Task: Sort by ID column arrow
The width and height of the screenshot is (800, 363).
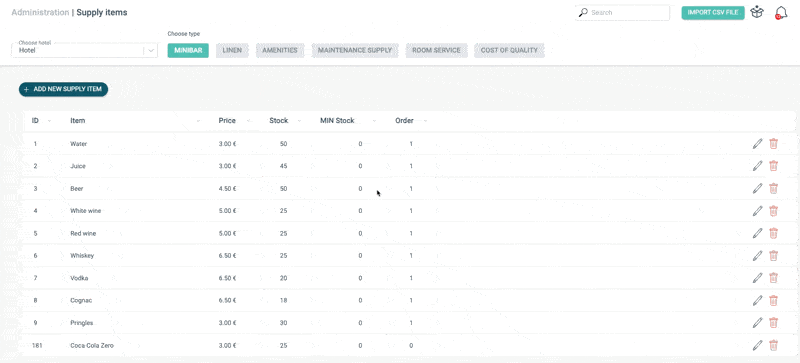Action: [x=49, y=121]
